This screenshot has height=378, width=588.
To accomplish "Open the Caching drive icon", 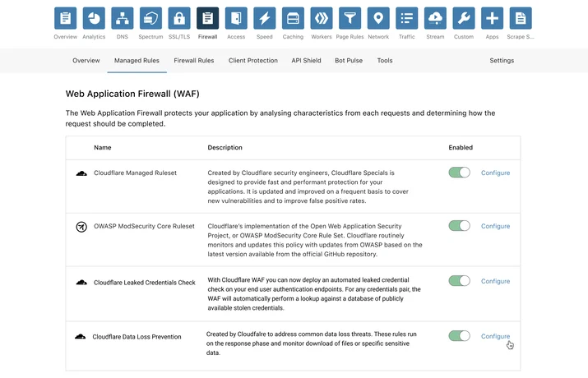I will 293,18.
